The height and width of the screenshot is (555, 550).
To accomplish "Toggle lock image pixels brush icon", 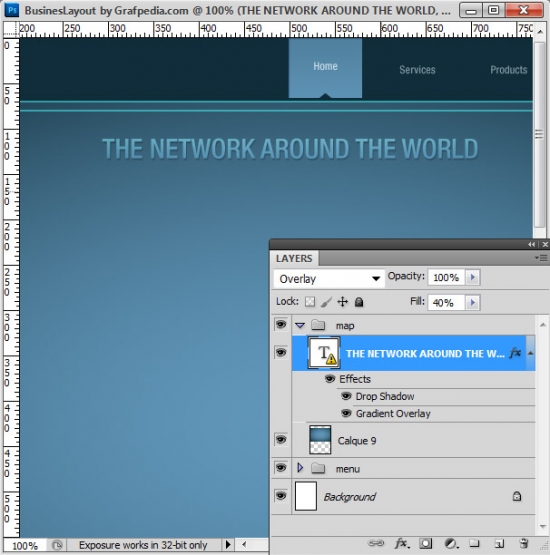I will [x=326, y=302].
